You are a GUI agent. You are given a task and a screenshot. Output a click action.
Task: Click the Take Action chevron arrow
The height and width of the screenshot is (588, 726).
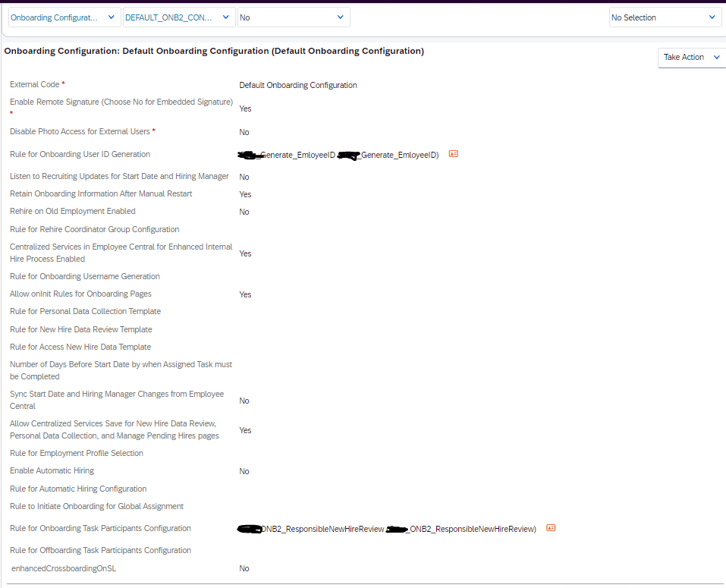(x=717, y=57)
